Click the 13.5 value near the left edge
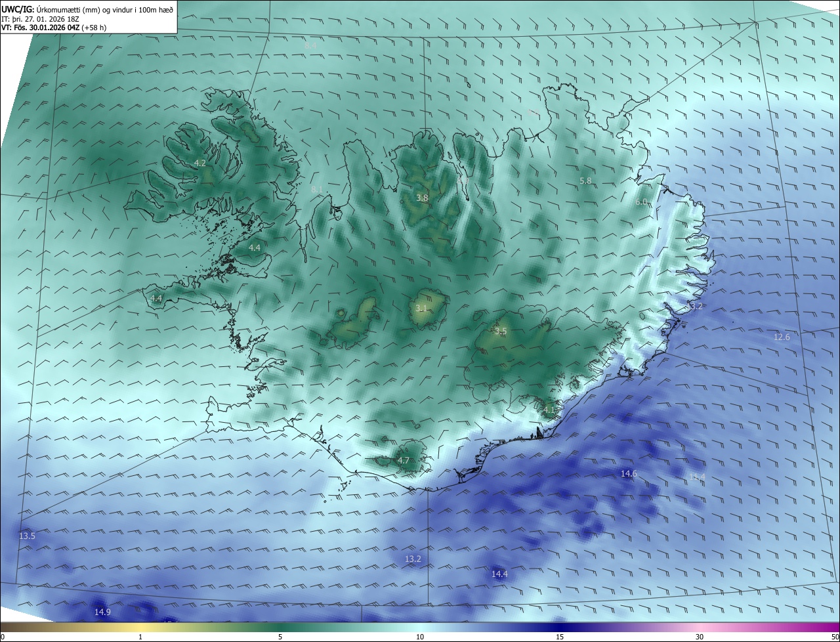The image size is (840, 642). point(27,536)
